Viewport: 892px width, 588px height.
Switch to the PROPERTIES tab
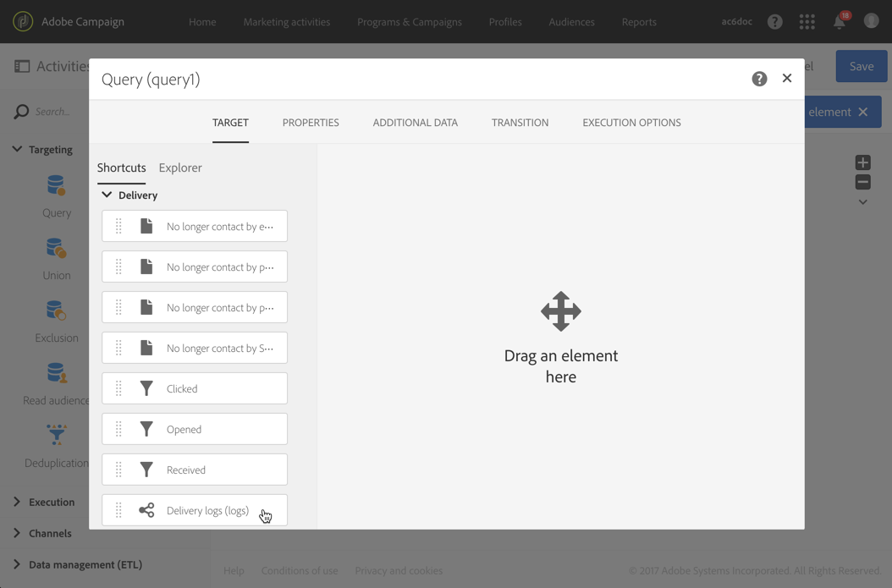(311, 123)
